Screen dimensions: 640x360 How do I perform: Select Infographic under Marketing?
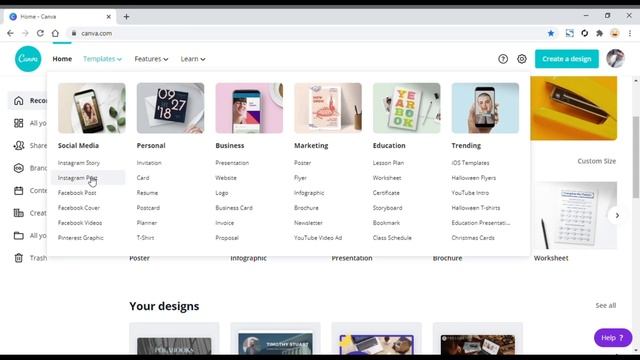tap(309, 193)
